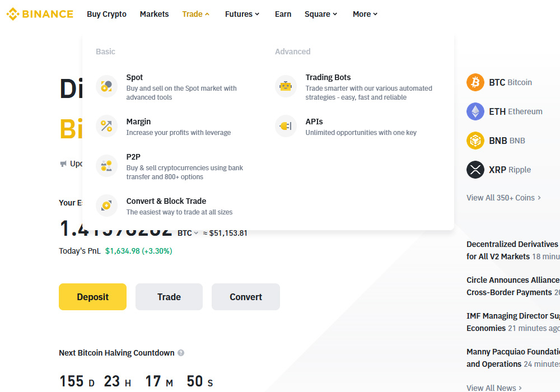Select the BNB coin icon
560x392 pixels.
click(475, 141)
